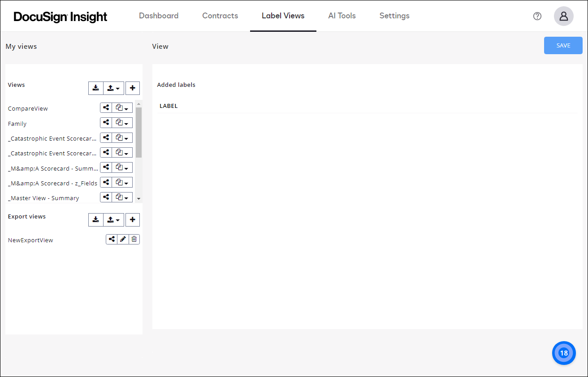The width and height of the screenshot is (588, 377).
Task: Open the user profile avatar
Action: (x=563, y=16)
